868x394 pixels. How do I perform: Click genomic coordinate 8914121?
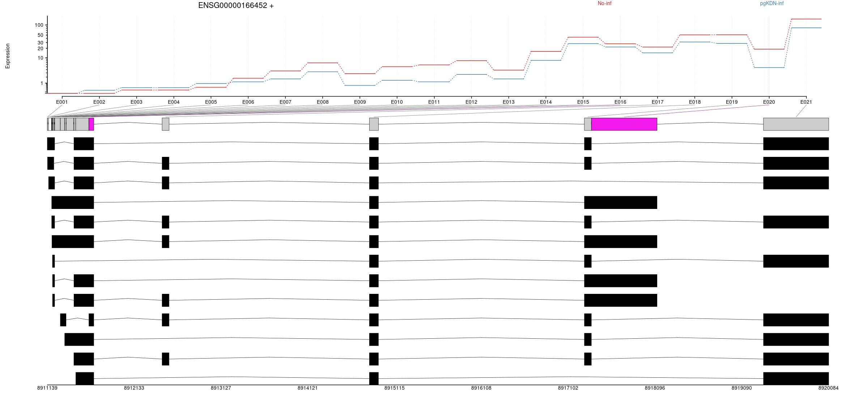click(308, 388)
